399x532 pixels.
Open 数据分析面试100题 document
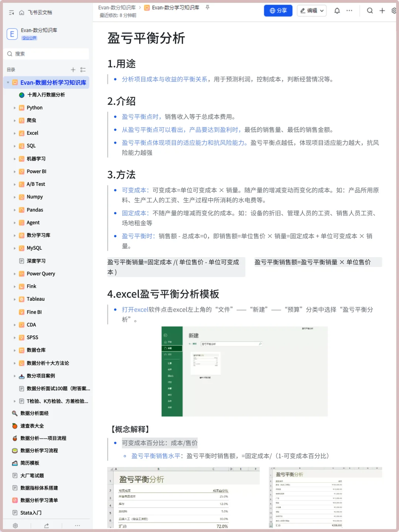pyautogui.click(x=58, y=389)
